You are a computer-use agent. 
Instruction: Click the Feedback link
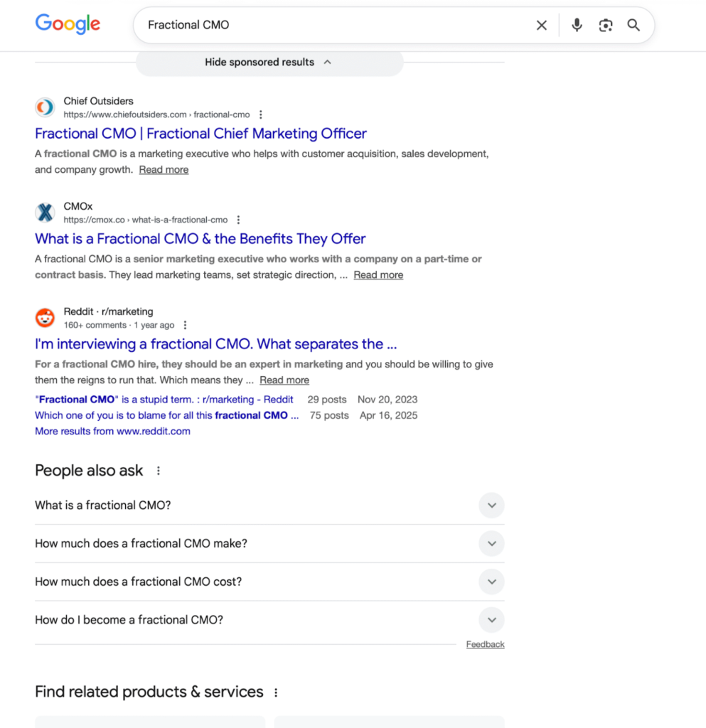[x=485, y=644]
